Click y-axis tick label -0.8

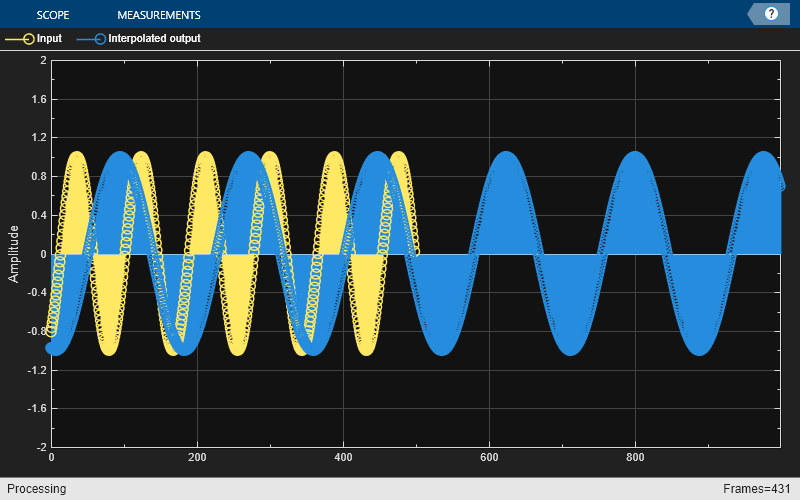(x=36, y=332)
